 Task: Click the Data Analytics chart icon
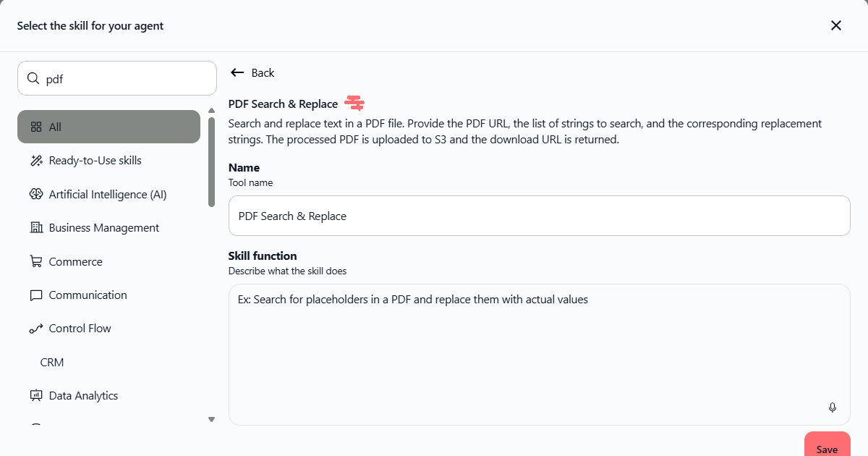[36, 396]
